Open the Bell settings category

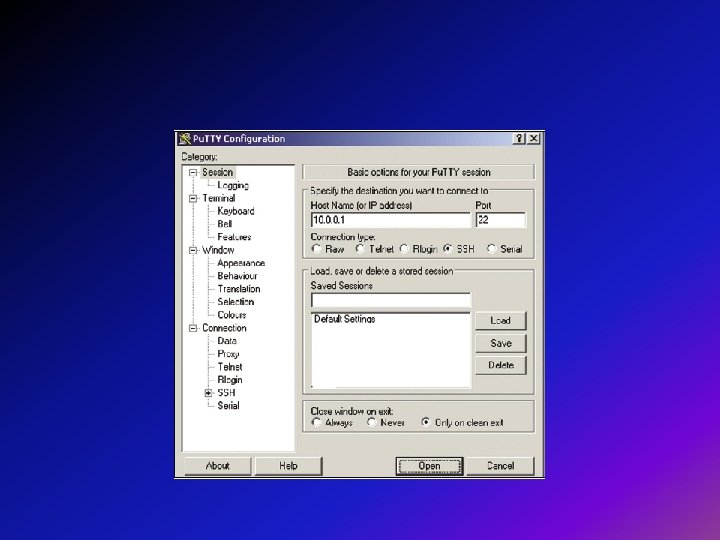(225, 224)
